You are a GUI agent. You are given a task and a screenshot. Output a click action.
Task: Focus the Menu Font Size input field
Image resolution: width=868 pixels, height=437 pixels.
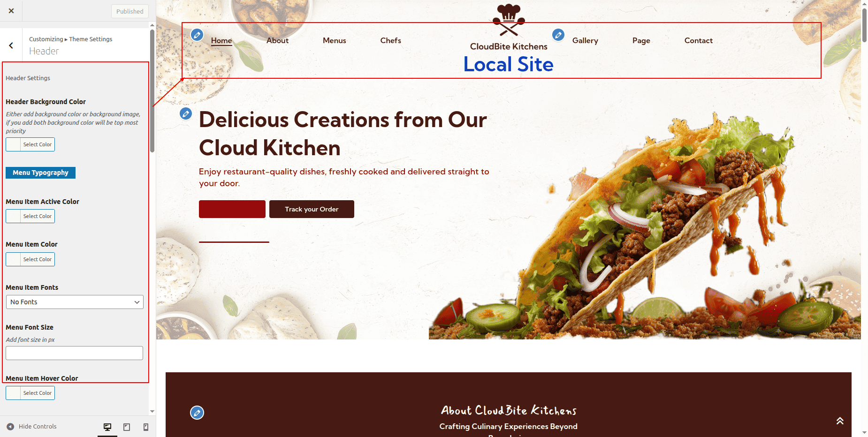(x=75, y=353)
